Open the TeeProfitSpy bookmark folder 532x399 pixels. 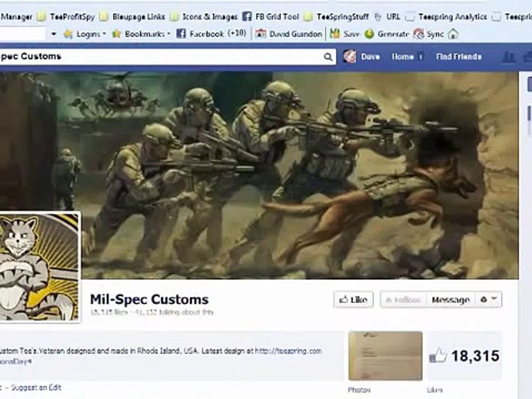(66, 17)
